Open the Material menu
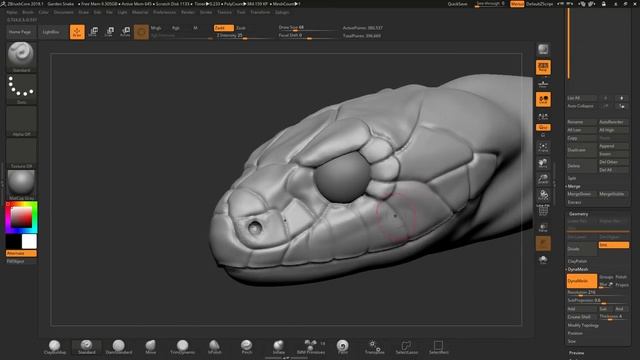Screen dimensions: 640x360 pos(140,12)
